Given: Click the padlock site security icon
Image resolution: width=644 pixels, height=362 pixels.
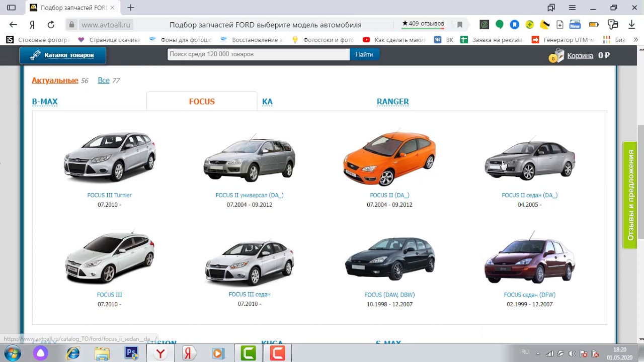Looking at the screenshot, I should 71,25.
